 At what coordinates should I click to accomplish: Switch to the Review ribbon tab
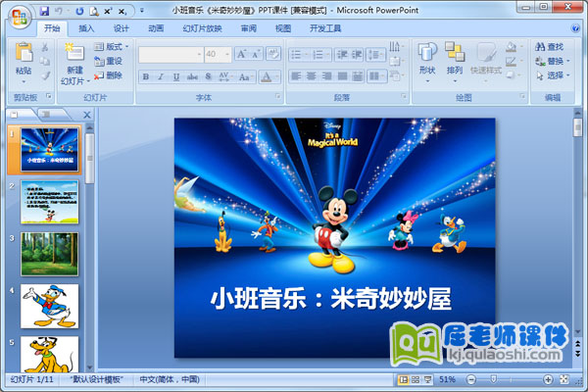(x=248, y=28)
